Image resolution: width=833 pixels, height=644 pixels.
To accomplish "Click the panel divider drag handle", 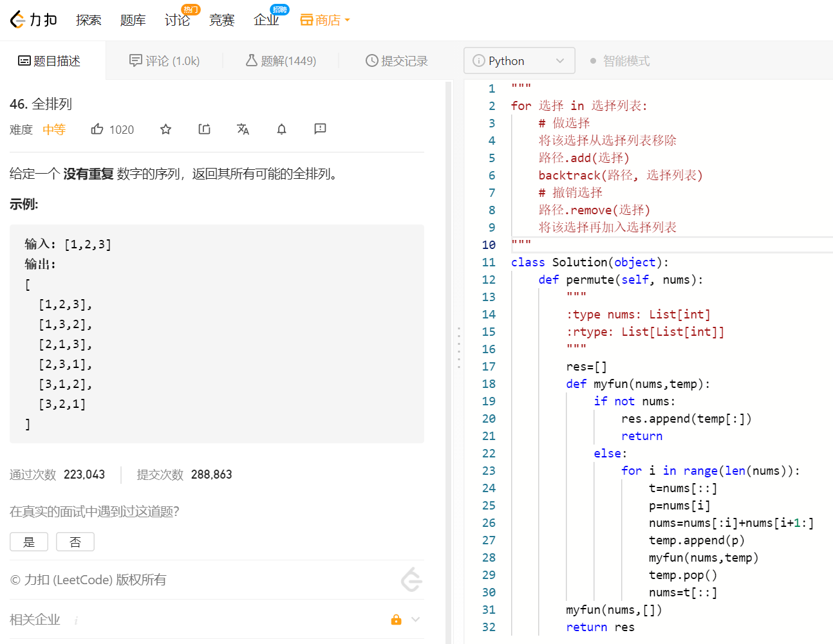I will point(458,347).
